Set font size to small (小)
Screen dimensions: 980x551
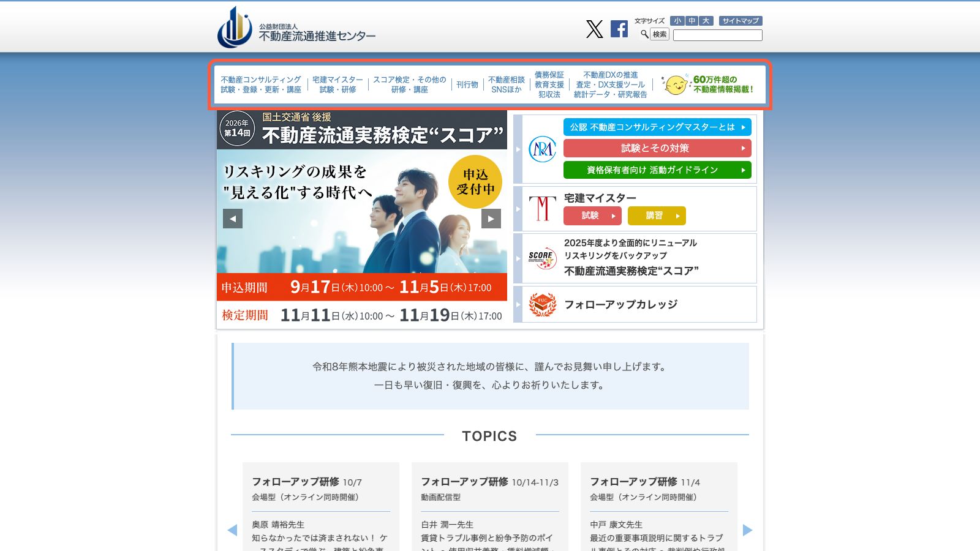coord(677,21)
